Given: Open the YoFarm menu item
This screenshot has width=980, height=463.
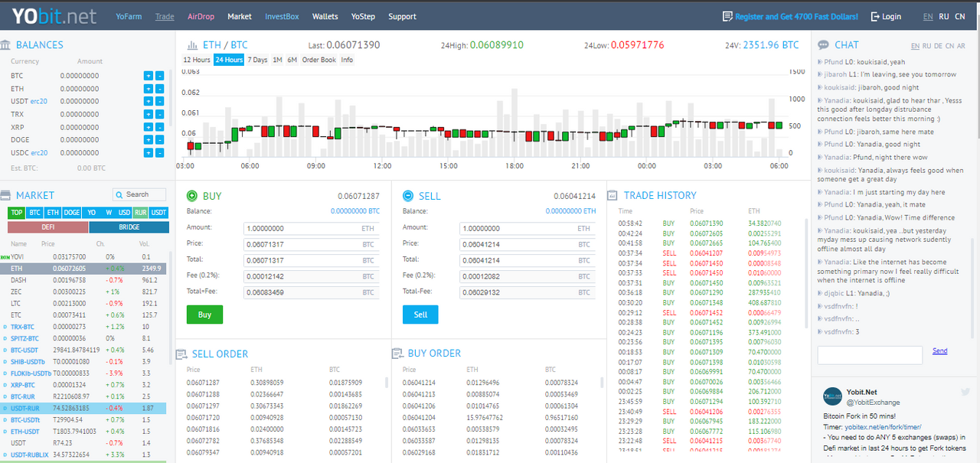Looking at the screenshot, I should pos(128,16).
